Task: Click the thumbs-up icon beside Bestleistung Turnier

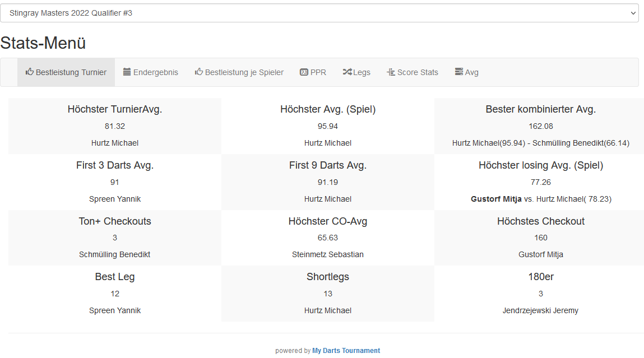Action: [30, 72]
